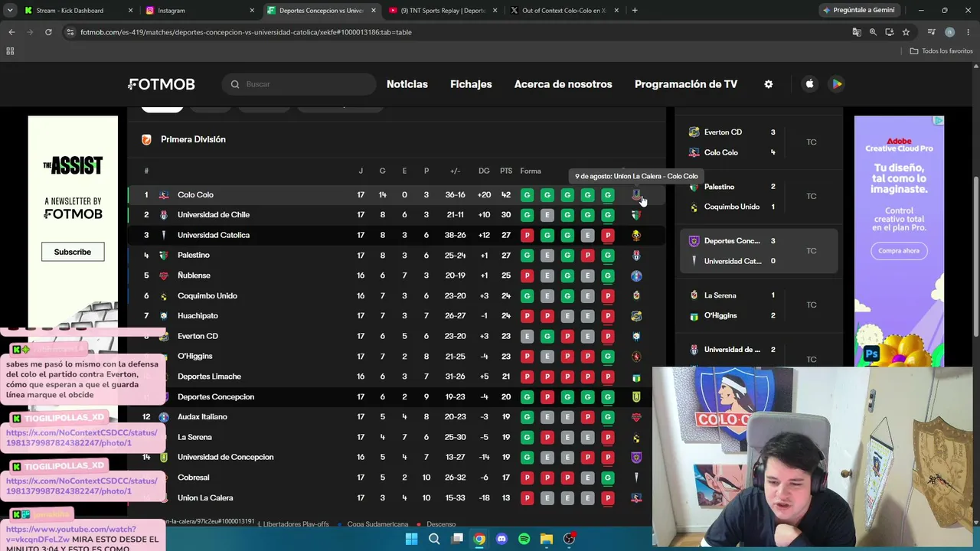
Task: View site information icon in address bar
Action: [x=70, y=32]
